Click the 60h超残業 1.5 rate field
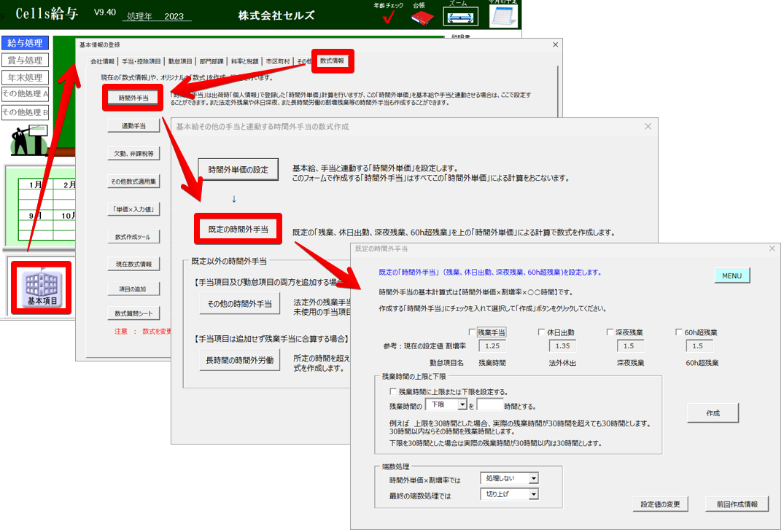Viewport: 784px width, 532px height. coord(698,345)
